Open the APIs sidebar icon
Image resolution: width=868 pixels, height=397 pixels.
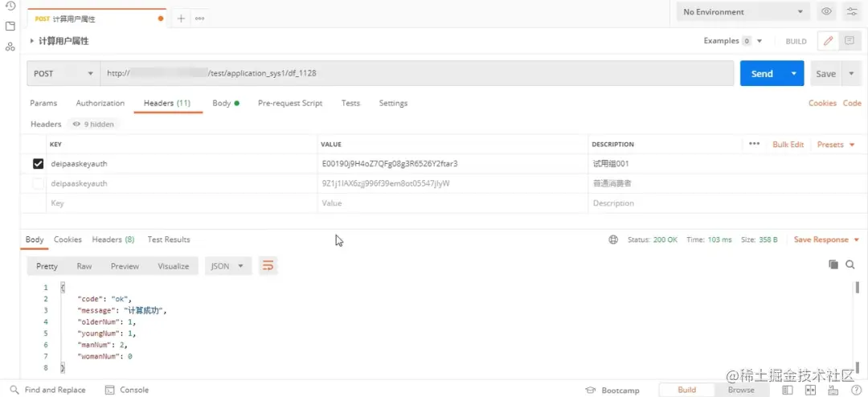[x=10, y=47]
